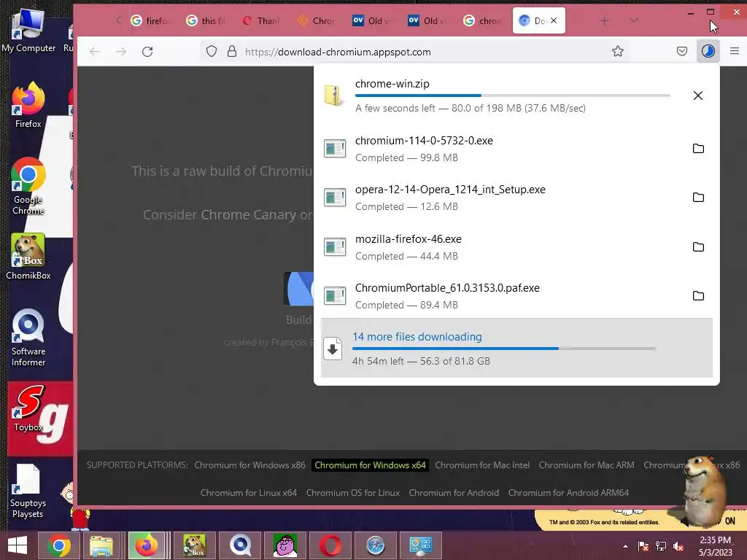Open Action Center flag tray icon

[643, 546]
